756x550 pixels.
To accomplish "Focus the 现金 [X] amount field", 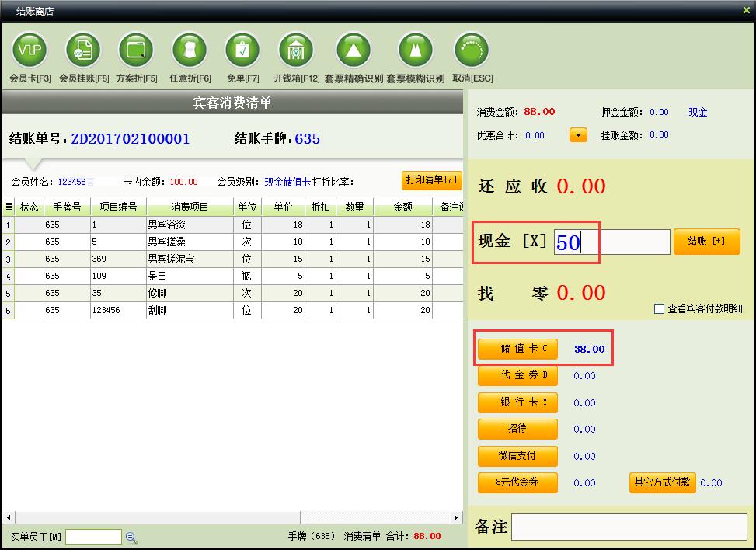I will pyautogui.click(x=611, y=242).
